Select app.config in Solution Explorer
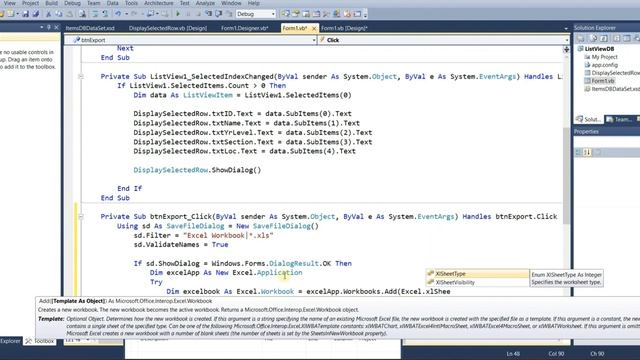 click(604, 65)
